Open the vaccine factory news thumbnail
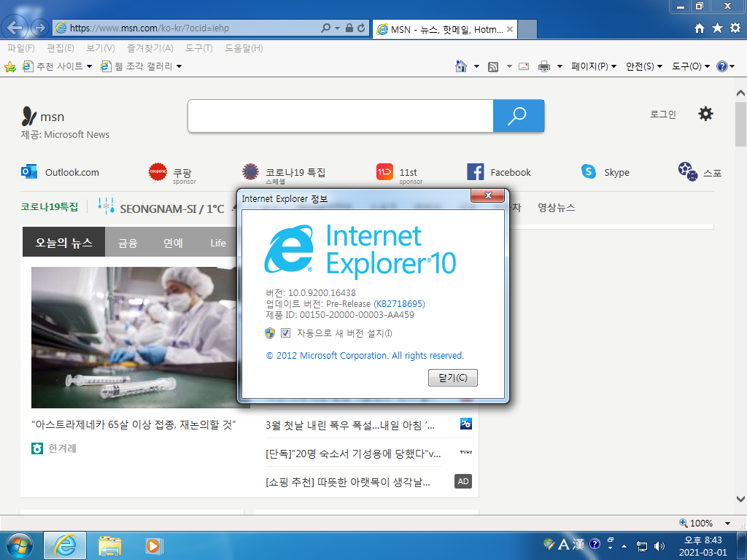This screenshot has height=560, width=747. (134, 337)
